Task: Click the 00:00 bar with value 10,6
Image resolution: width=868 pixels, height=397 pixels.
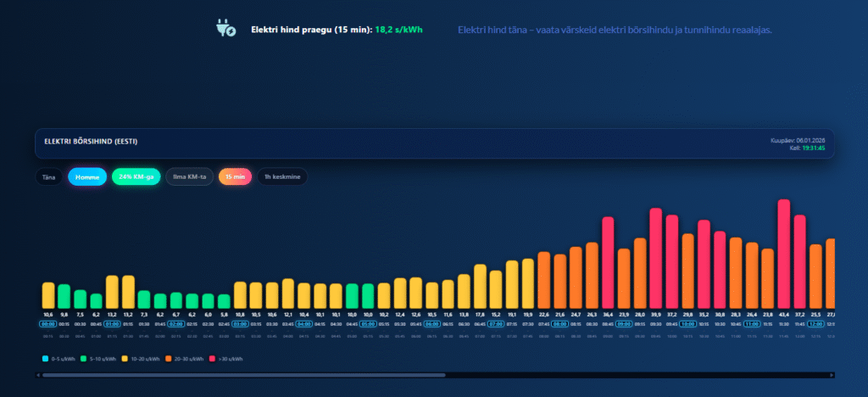Action: click(48, 295)
